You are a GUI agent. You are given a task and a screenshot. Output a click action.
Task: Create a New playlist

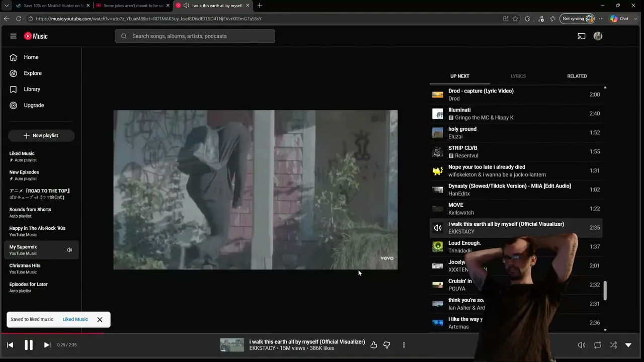click(x=41, y=136)
